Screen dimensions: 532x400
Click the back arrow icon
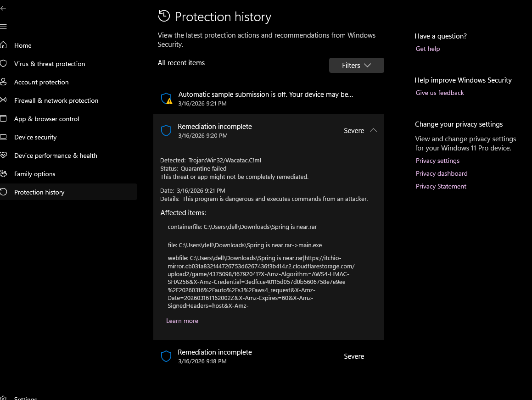pyautogui.click(x=3, y=8)
